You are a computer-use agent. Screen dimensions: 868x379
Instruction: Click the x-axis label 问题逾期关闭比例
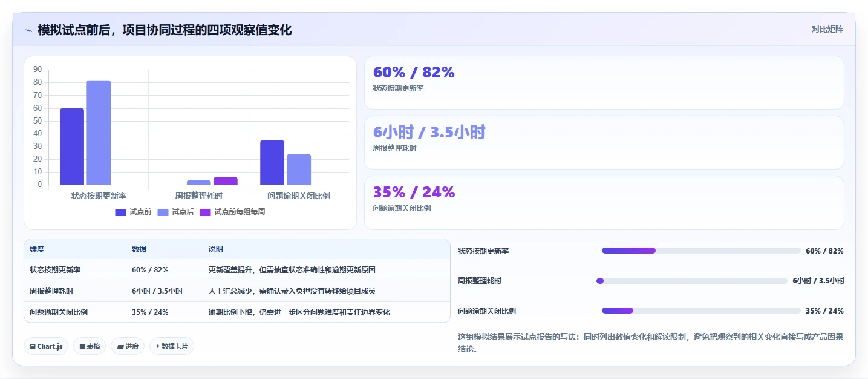(x=299, y=196)
